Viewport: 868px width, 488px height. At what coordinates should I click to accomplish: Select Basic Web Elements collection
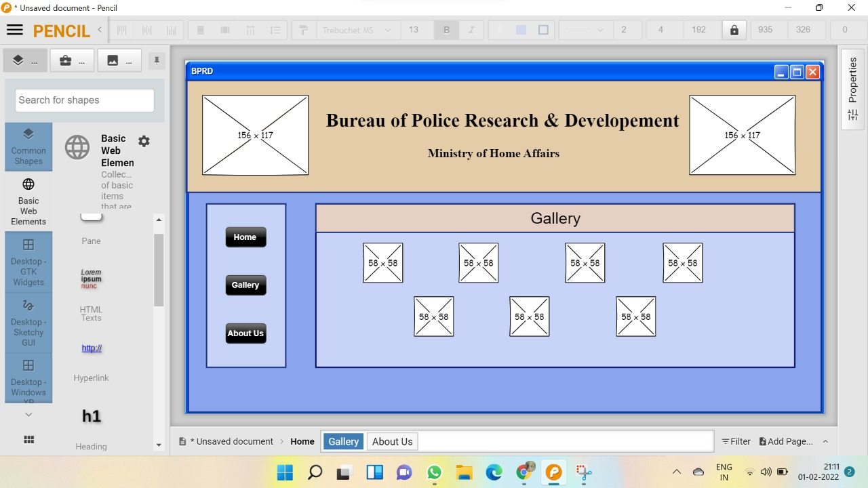point(28,201)
